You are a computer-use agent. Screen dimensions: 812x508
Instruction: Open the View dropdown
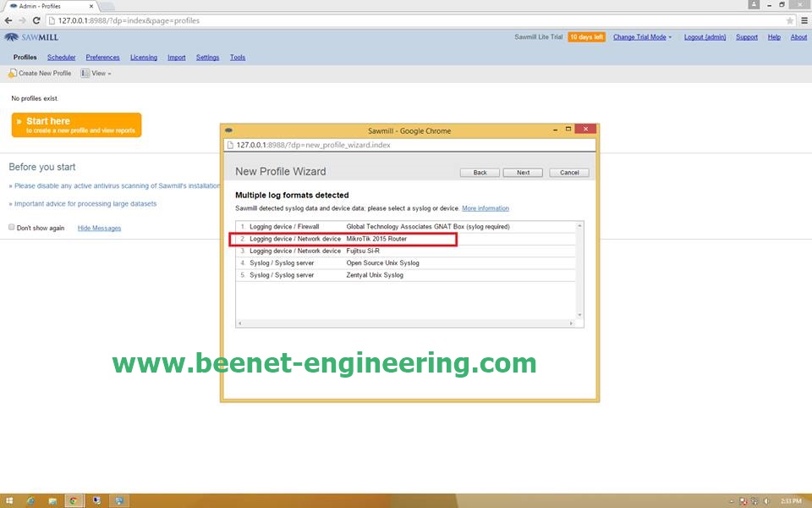pyautogui.click(x=96, y=74)
